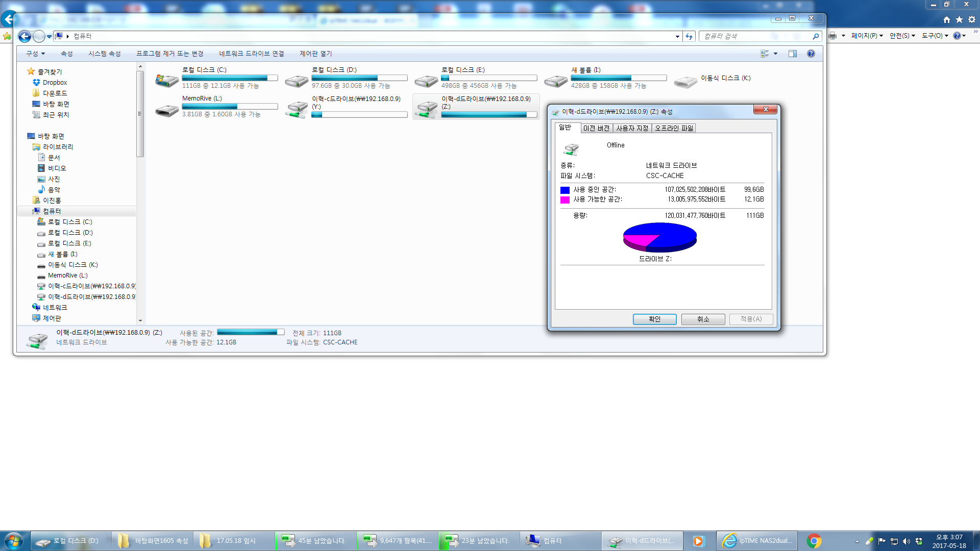Open the 구성 dropdown menu
The width and height of the screenshot is (980, 551).
pos(36,54)
